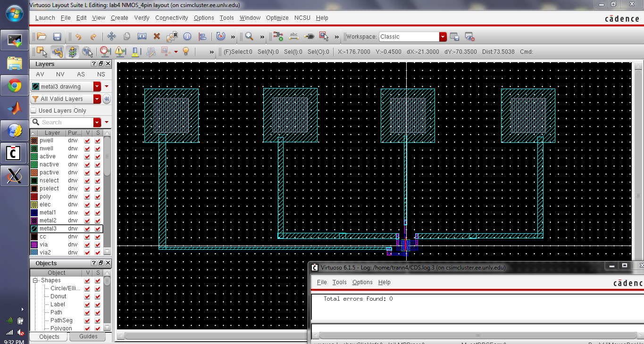
Task: Click the AV all-visible button
Action: 40,74
